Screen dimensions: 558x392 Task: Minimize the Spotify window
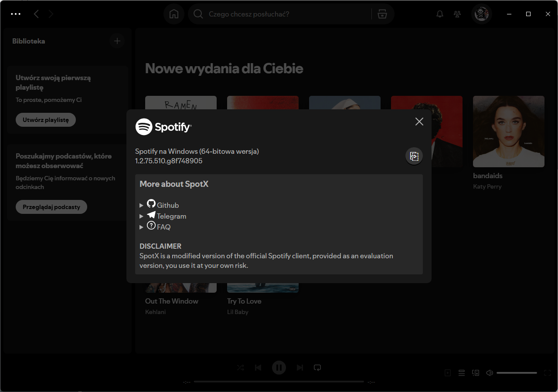click(x=509, y=14)
